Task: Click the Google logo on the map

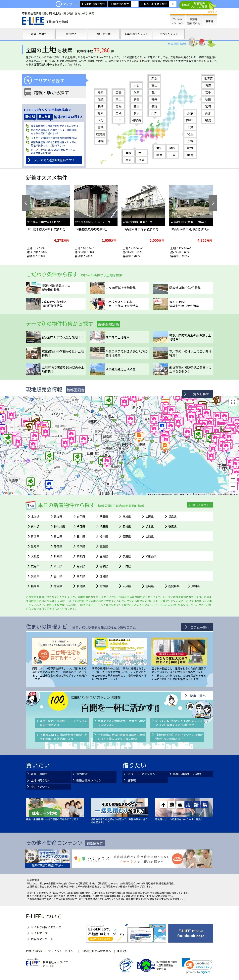Action: tap(8, 493)
